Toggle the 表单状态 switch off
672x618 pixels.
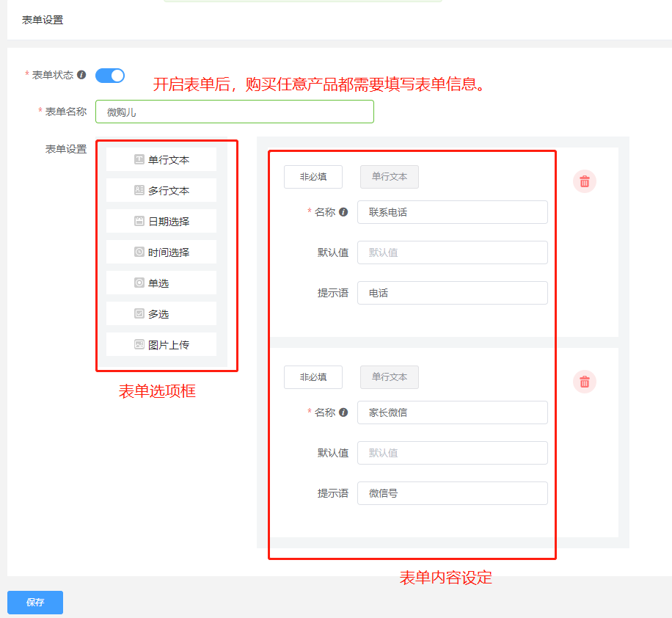pyautogui.click(x=110, y=76)
